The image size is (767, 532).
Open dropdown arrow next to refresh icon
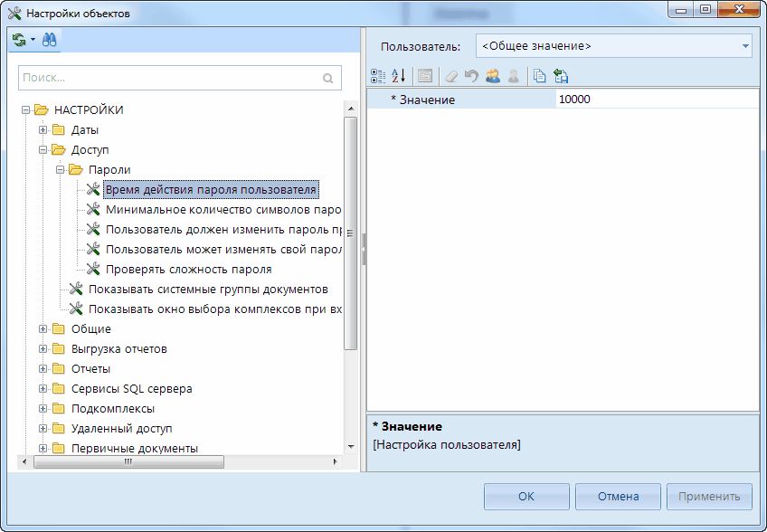pyautogui.click(x=33, y=40)
